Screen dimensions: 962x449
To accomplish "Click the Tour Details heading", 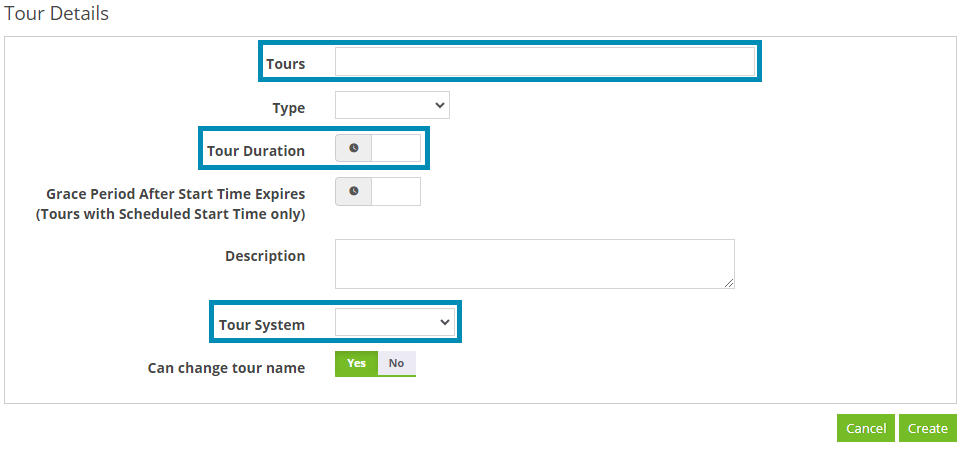I will pos(56,13).
